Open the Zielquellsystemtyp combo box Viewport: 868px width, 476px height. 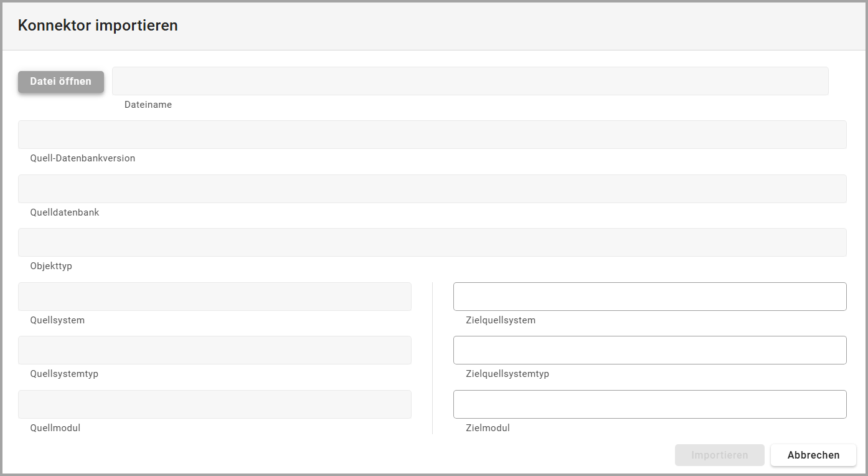point(649,350)
